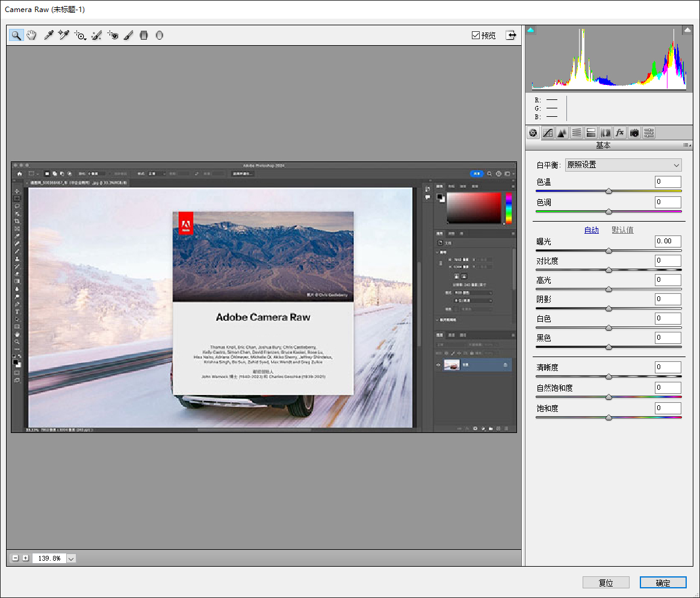This screenshot has height=598, width=700.
Task: Select the White Balance eyedropper tool
Action: (48, 35)
